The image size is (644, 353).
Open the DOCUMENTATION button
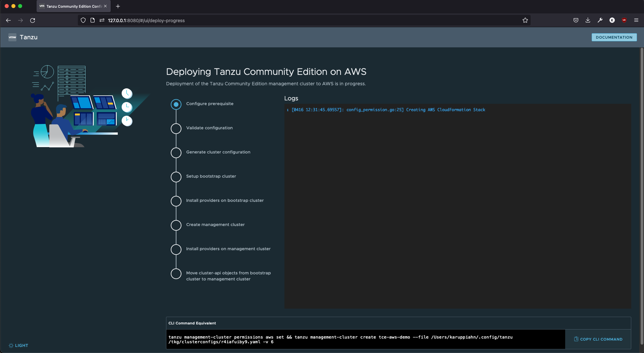(x=614, y=37)
